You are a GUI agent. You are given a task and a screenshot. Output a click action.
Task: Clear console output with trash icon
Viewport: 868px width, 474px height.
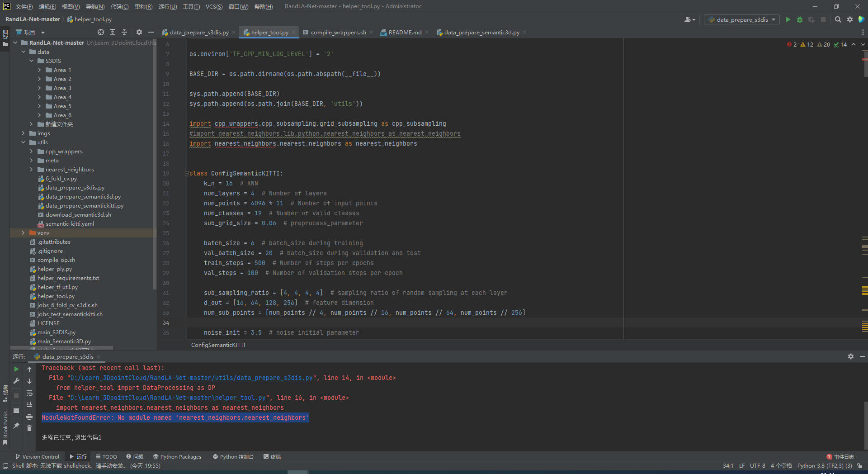[x=29, y=429]
